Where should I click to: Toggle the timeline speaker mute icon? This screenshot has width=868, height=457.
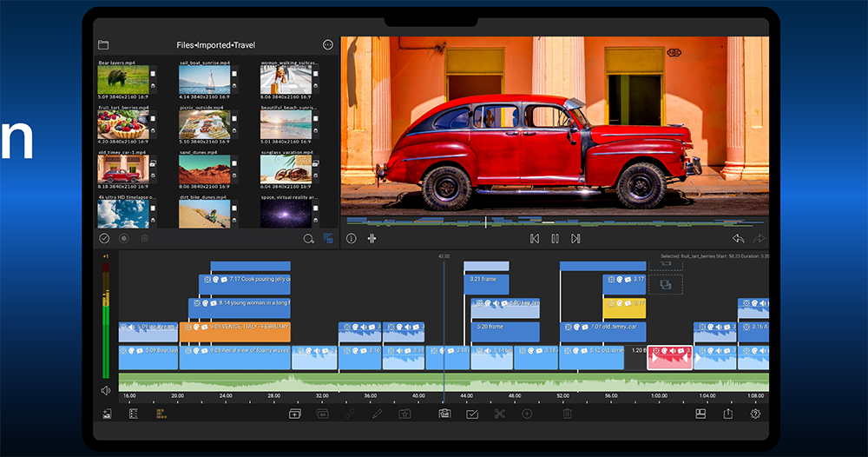point(106,390)
